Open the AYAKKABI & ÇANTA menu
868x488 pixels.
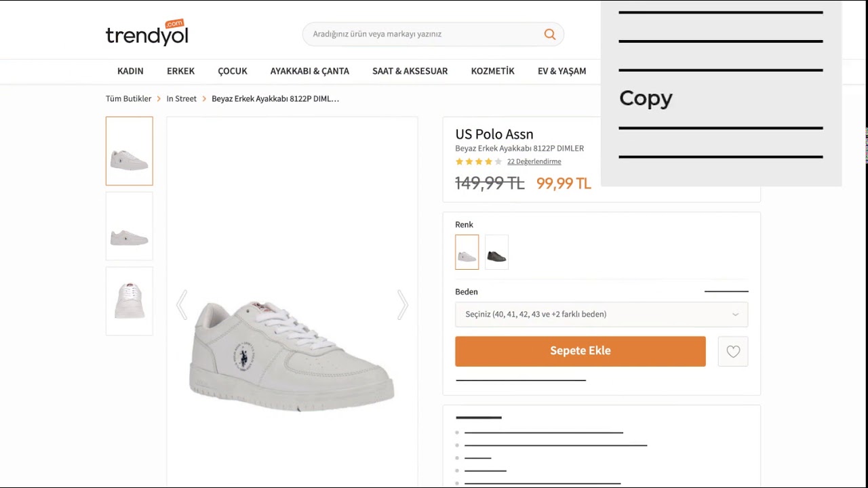point(310,71)
